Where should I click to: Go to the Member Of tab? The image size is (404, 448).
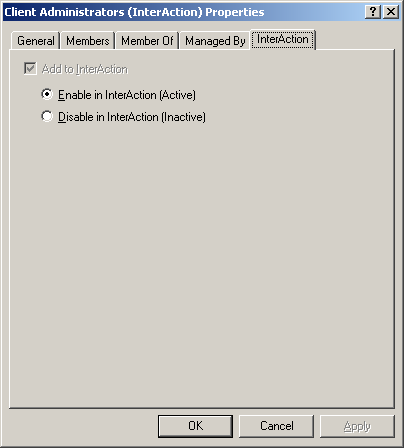click(147, 41)
